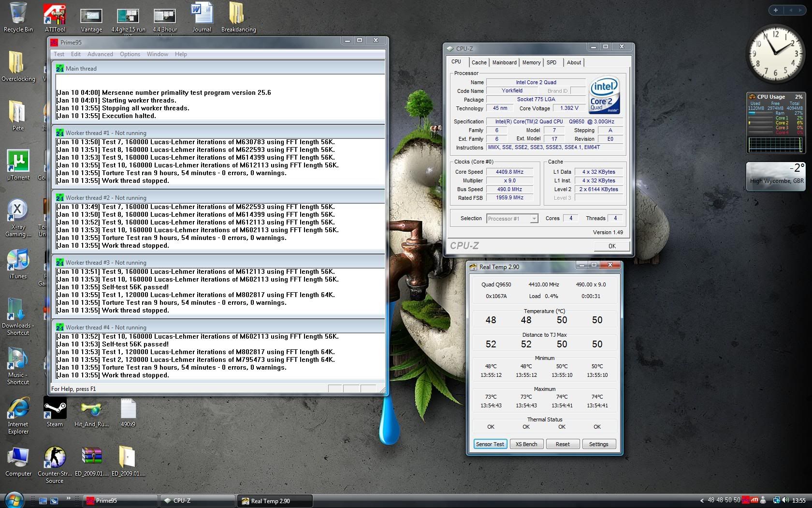Screen dimensions: 812x508
Task: Switch to the SPD tab in CPU-Z
Action: [551, 62]
